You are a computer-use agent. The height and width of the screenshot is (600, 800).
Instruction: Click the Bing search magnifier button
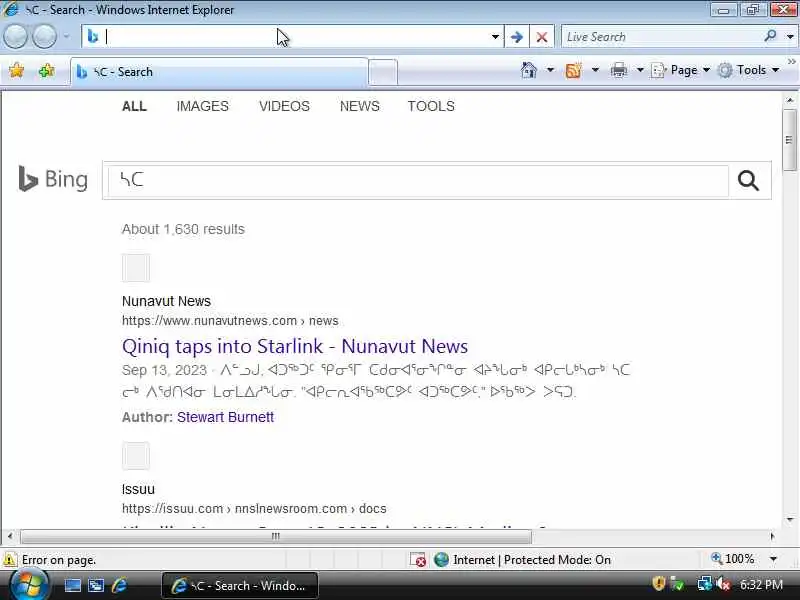tap(748, 180)
